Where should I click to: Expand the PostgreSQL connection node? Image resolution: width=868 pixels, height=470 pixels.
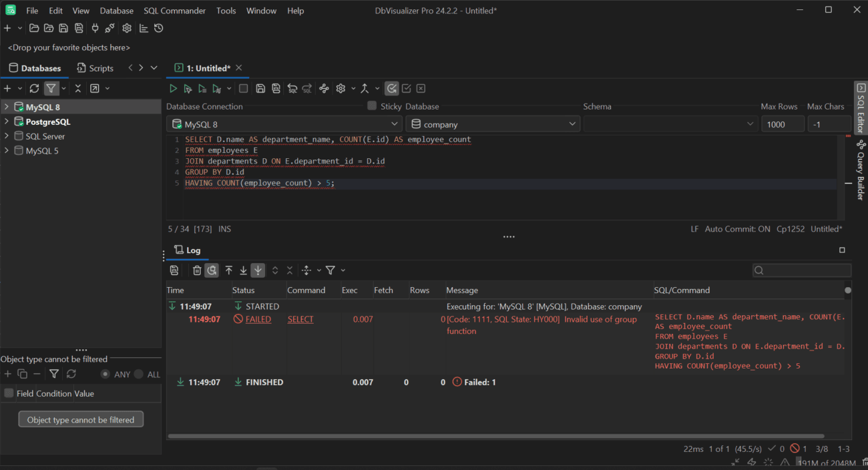5,121
